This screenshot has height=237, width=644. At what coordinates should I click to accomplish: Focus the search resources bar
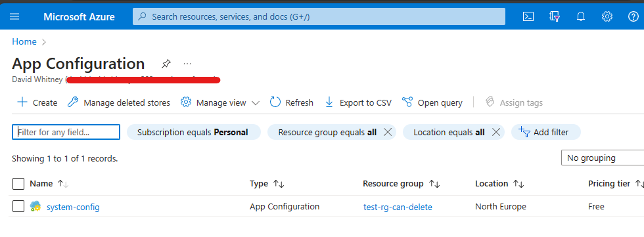[x=319, y=16]
